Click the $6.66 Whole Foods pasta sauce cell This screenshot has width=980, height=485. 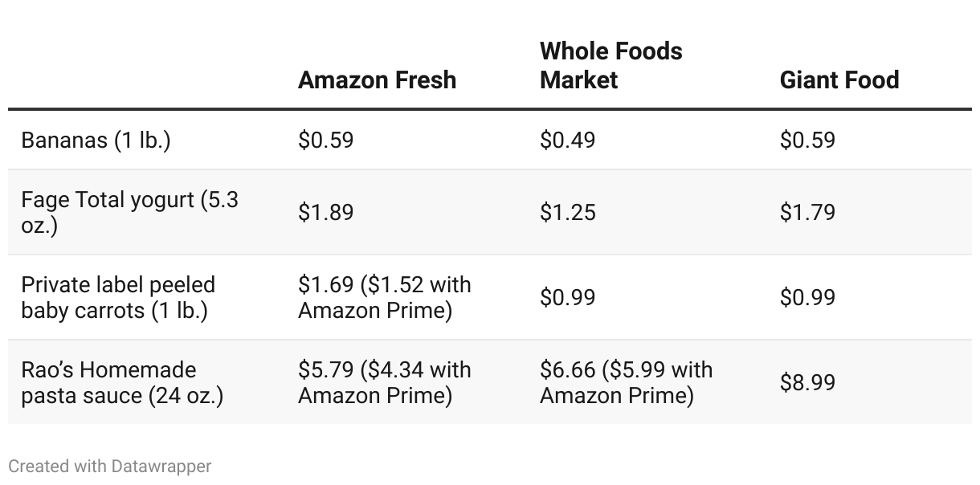(x=626, y=382)
